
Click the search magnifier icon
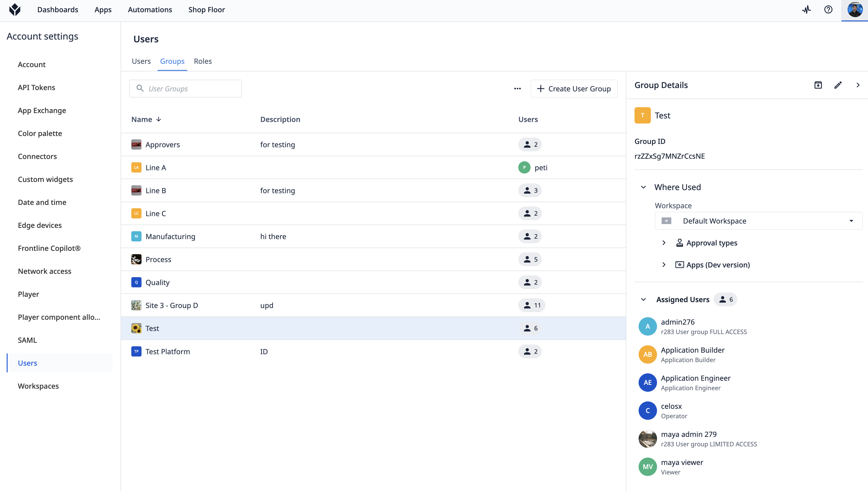[x=140, y=88]
